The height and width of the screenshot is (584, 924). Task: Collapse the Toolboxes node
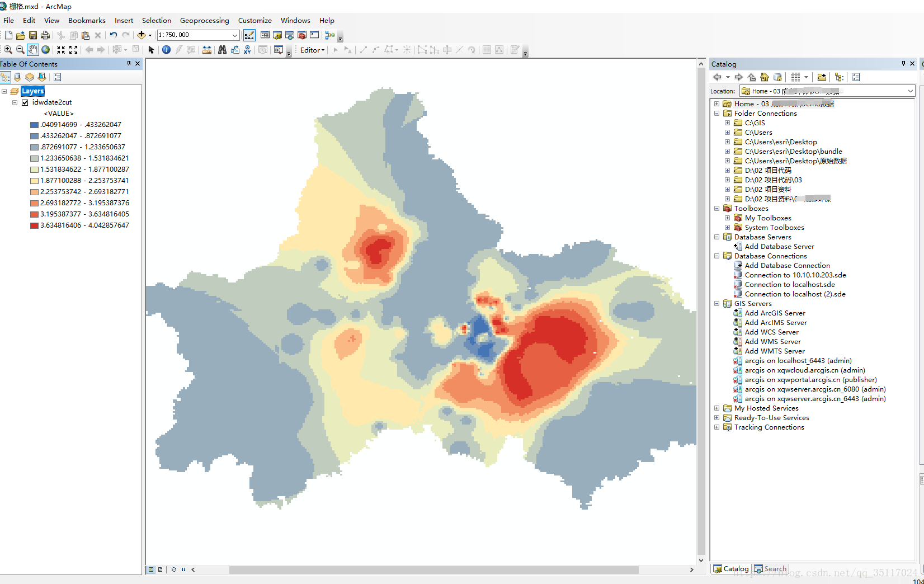point(716,208)
